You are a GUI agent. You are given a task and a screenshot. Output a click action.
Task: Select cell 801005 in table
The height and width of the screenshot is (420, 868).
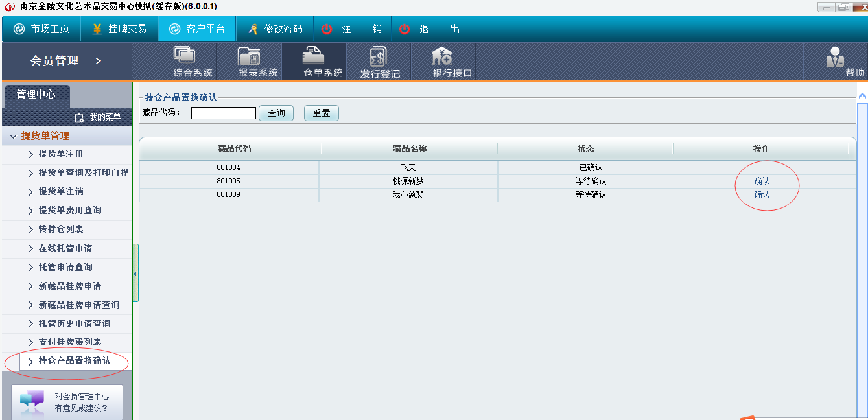pyautogui.click(x=229, y=181)
